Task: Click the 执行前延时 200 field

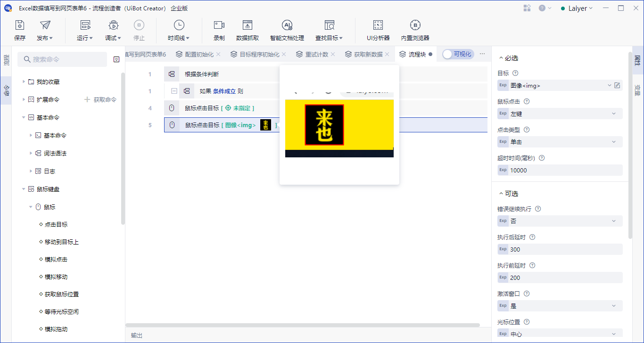Action: [x=560, y=278]
